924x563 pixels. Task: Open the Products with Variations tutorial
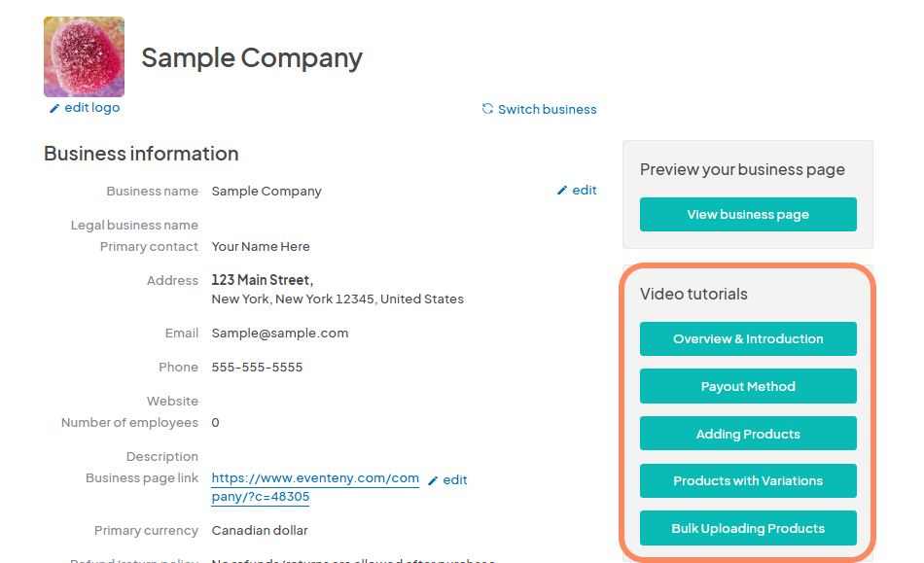tap(747, 480)
